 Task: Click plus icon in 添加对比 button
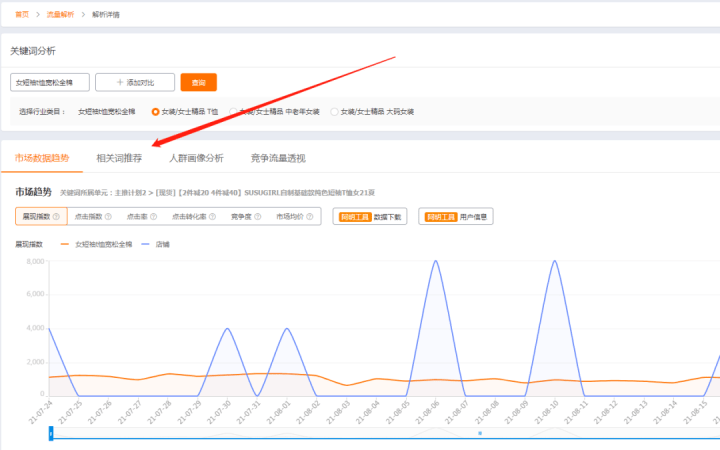(122, 82)
